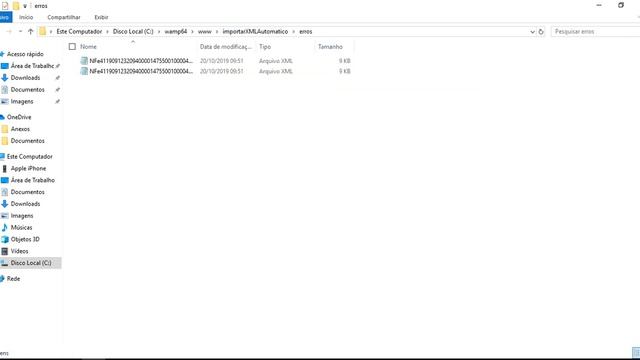640x360 pixels.
Task: Open the address bar history dropdown
Action: pos(532,31)
